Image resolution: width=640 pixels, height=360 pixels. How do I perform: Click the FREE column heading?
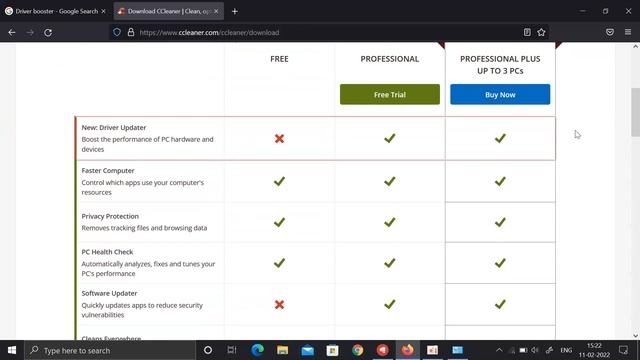point(279,59)
